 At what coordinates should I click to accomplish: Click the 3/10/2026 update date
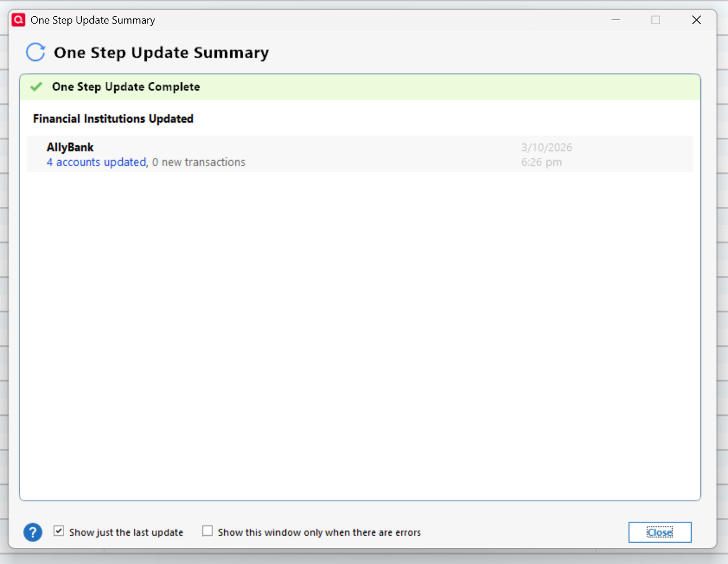(546, 147)
